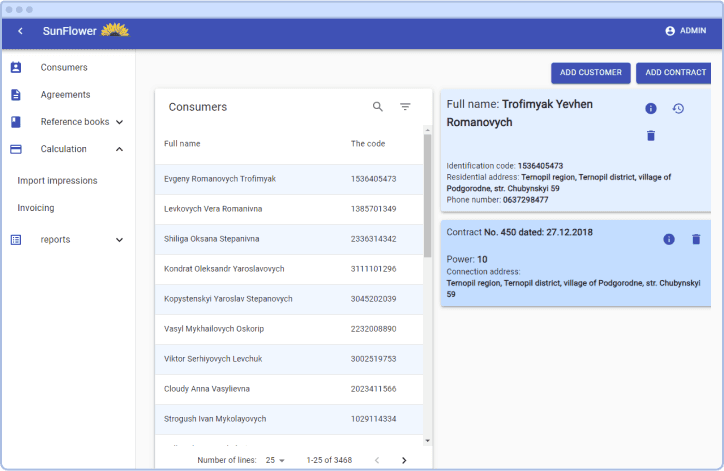Collapse the Calculation menu section
Screen dimensions: 724x471
coord(119,149)
